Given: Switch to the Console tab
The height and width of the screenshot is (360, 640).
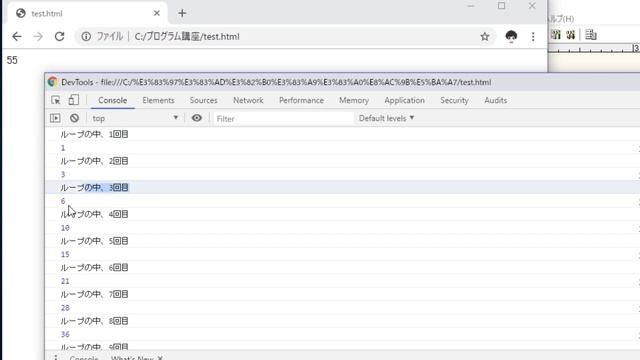Looking at the screenshot, I should click(x=113, y=100).
